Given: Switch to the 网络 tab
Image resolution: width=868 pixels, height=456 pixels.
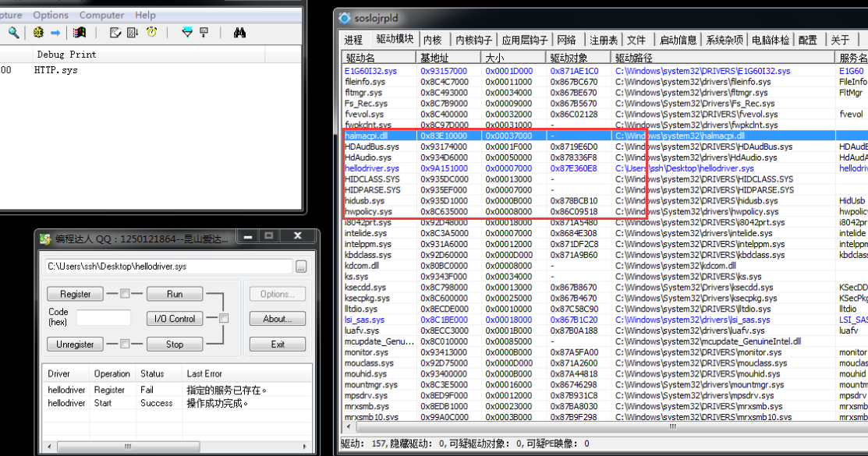Looking at the screenshot, I should click(566, 40).
